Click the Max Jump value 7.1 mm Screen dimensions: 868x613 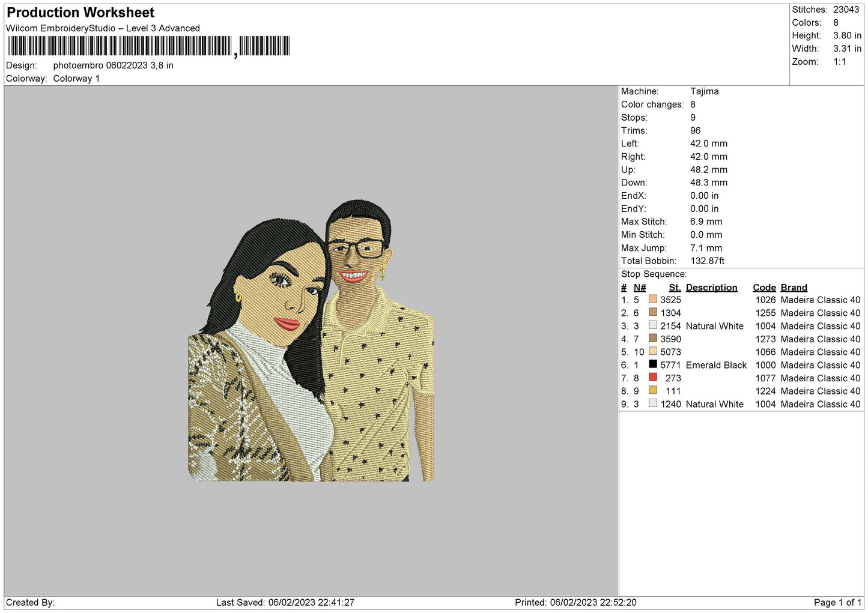tap(706, 248)
